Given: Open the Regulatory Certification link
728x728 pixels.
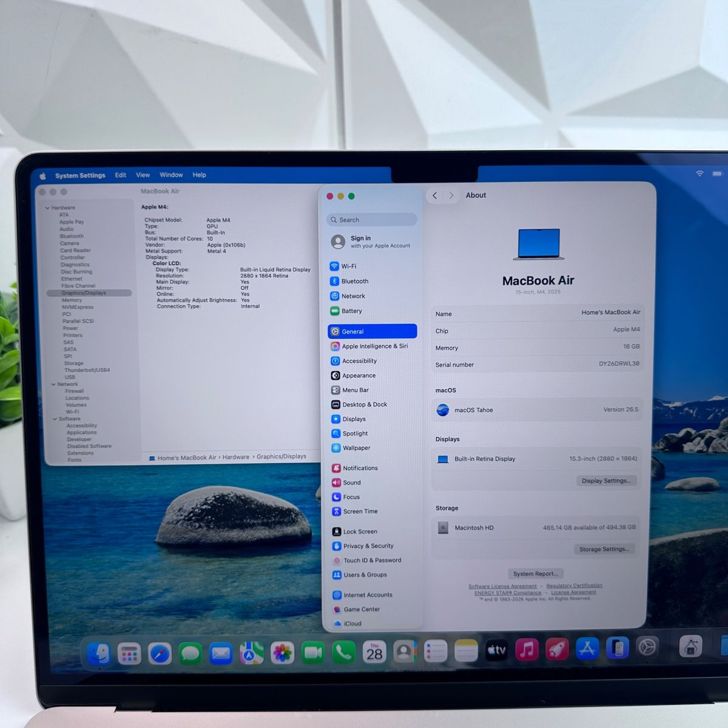Looking at the screenshot, I should tap(574, 585).
